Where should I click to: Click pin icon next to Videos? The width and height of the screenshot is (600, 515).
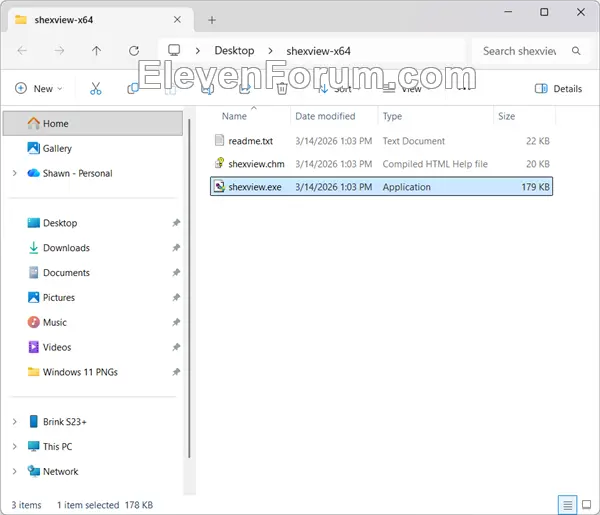pyautogui.click(x=176, y=347)
